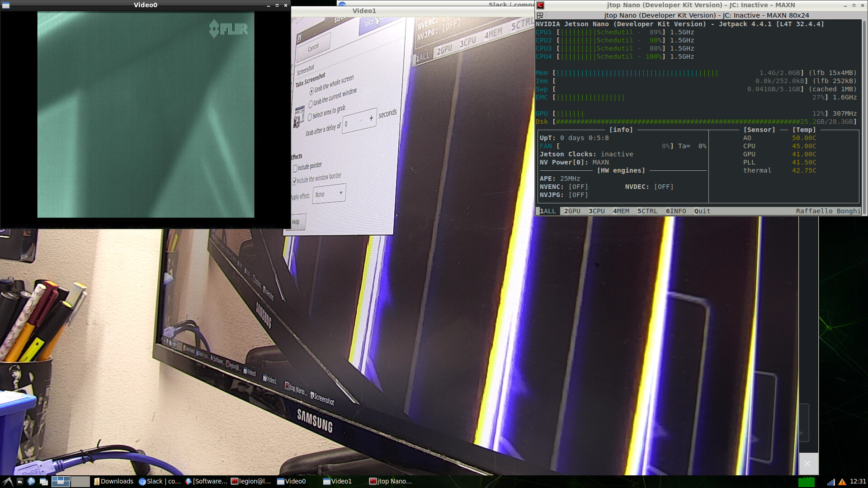
Task: Select the jtop Nano taskbar entry
Action: tap(391, 482)
